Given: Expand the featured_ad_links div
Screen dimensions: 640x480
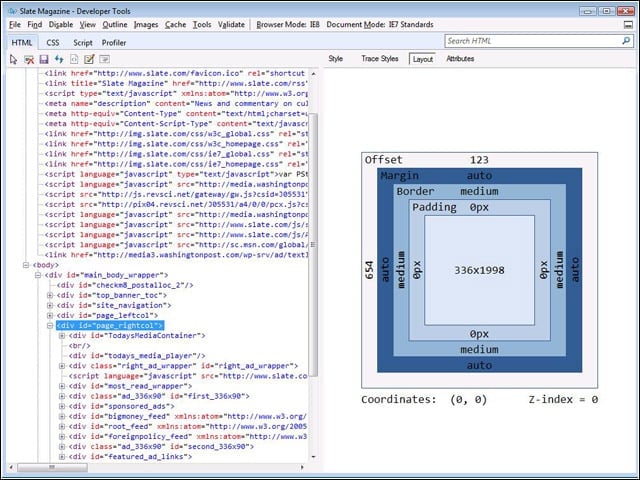Looking at the screenshot, I should (62, 457).
